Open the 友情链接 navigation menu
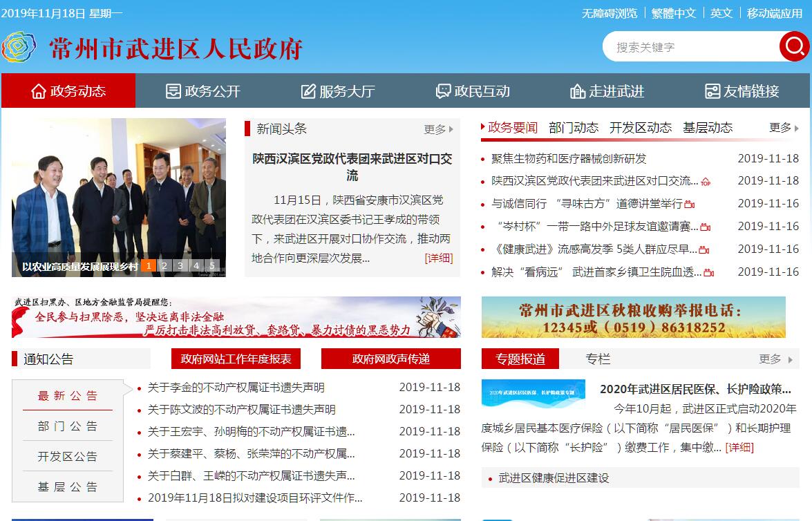 (742, 91)
